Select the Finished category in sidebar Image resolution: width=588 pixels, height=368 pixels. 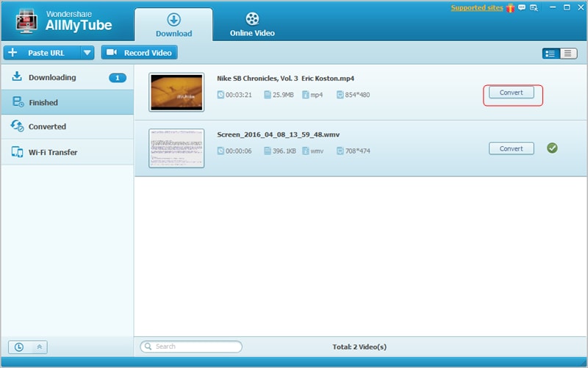(68, 102)
